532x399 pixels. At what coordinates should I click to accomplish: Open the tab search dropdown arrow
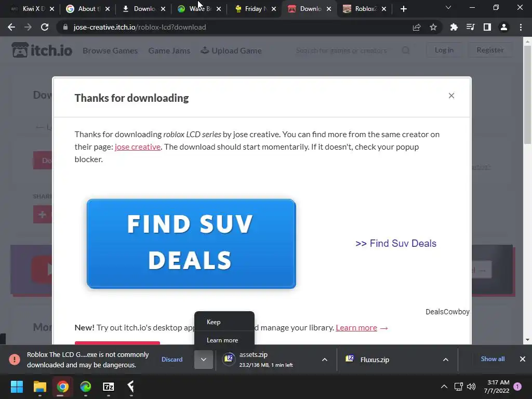click(x=448, y=7)
